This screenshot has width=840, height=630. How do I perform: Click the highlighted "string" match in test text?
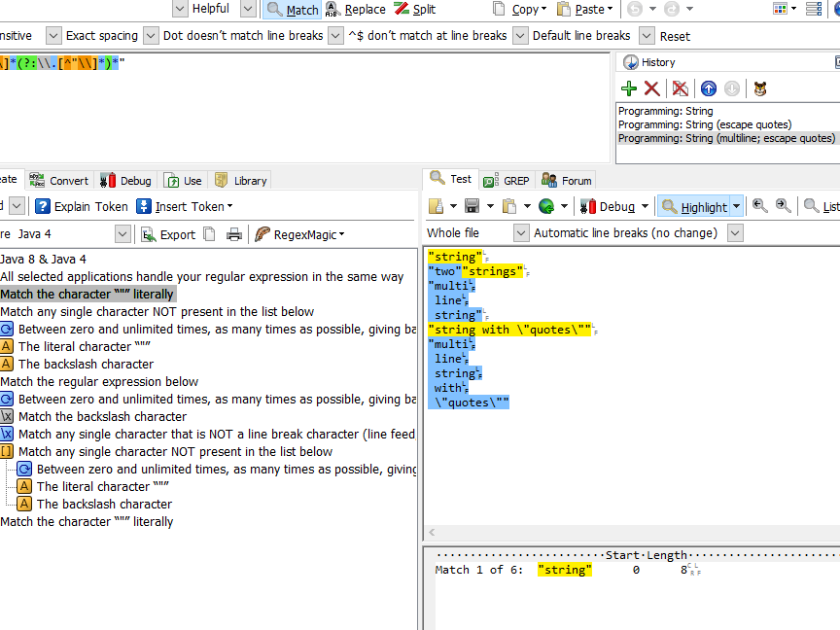tap(455, 257)
